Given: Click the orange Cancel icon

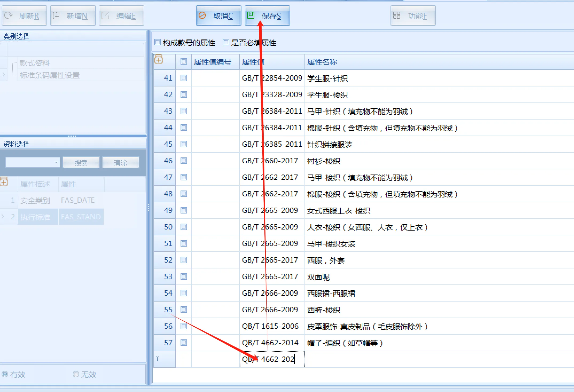Looking at the screenshot, I should (202, 15).
